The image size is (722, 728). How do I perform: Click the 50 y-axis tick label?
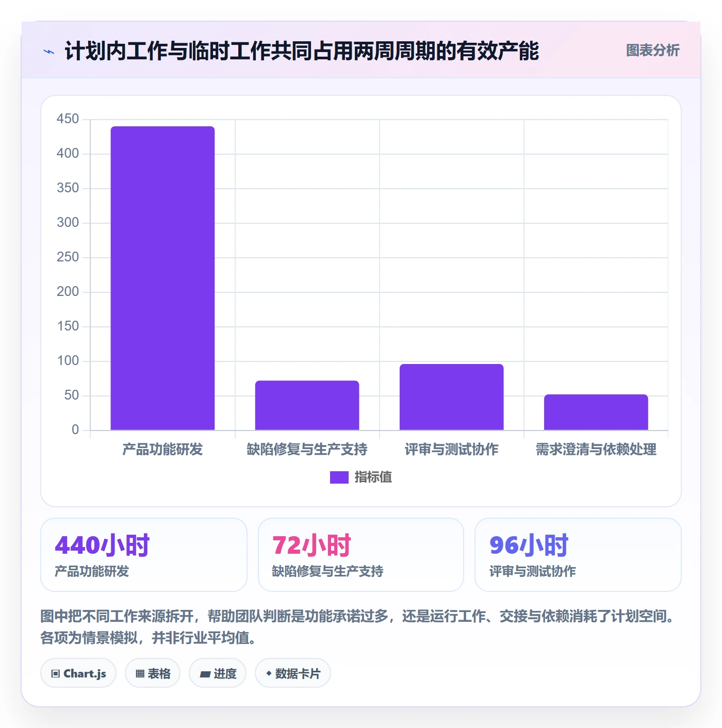coord(71,395)
